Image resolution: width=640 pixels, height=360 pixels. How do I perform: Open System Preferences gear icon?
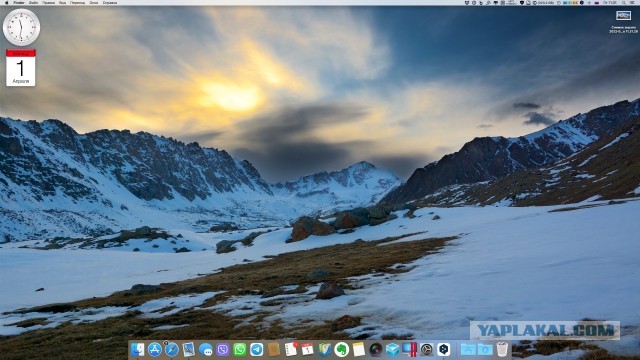pos(427,349)
